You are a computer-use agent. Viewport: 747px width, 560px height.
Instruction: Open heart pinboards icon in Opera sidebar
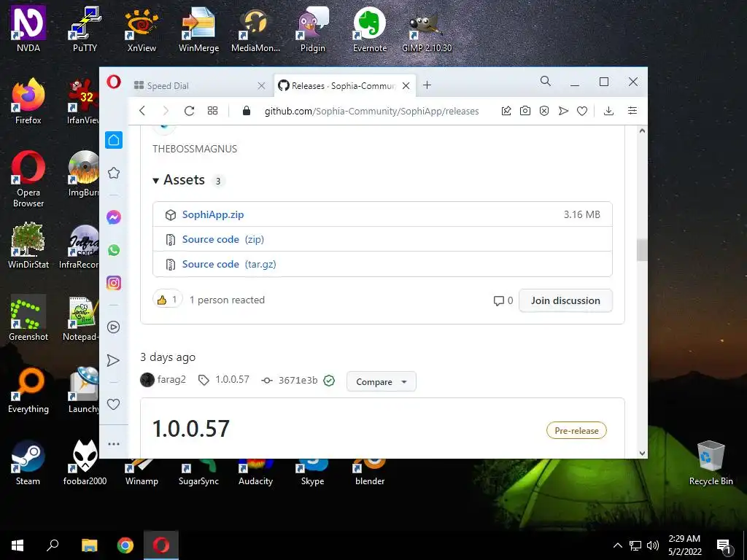[x=113, y=404]
